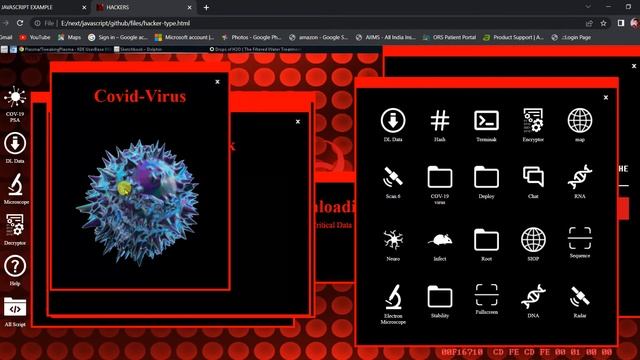Open the COV-19 PSA sidebar icon
640x360 pixels.
coord(15,104)
